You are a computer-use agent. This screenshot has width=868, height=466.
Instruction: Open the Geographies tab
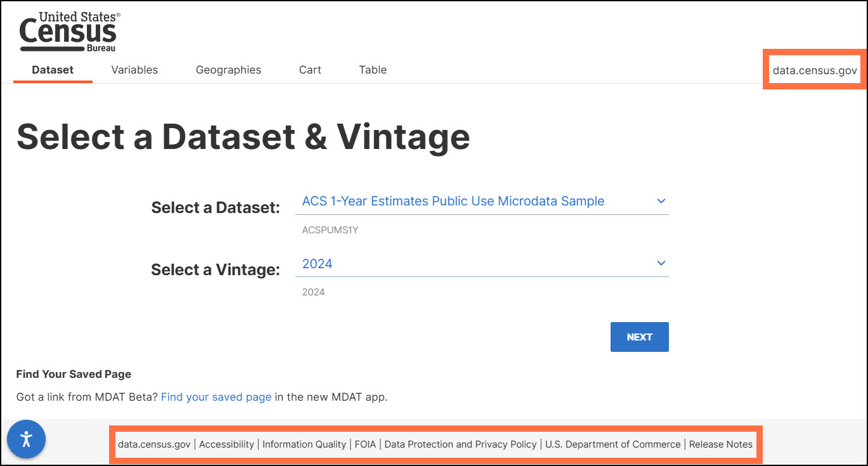click(228, 70)
